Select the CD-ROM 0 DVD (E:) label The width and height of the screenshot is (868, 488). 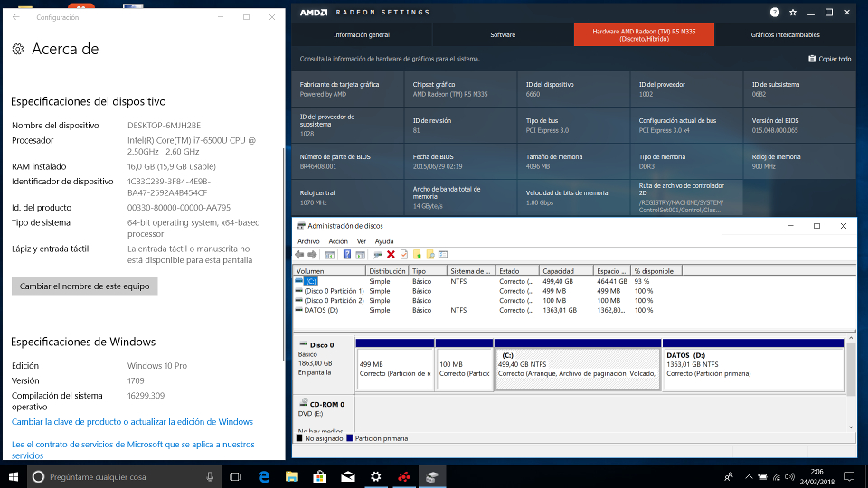[324, 414]
